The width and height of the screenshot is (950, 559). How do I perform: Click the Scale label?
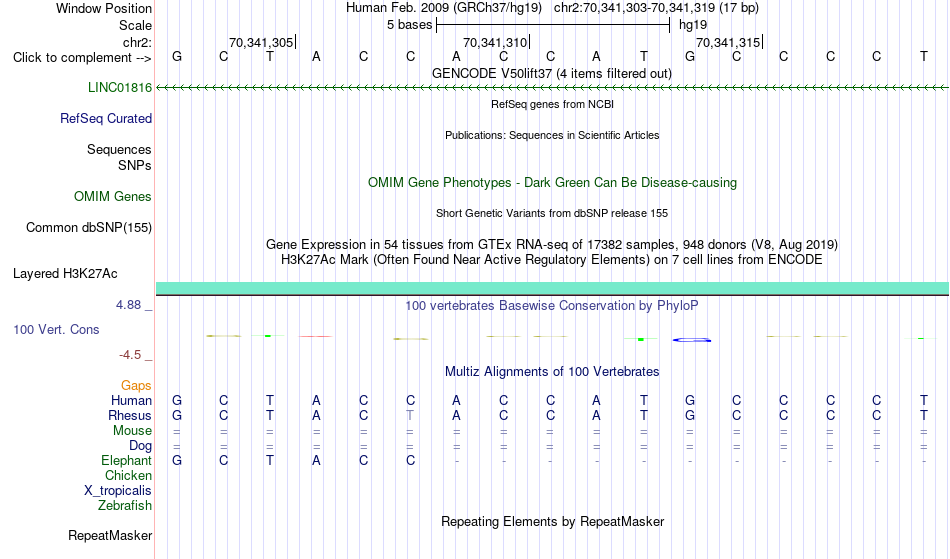point(135,25)
